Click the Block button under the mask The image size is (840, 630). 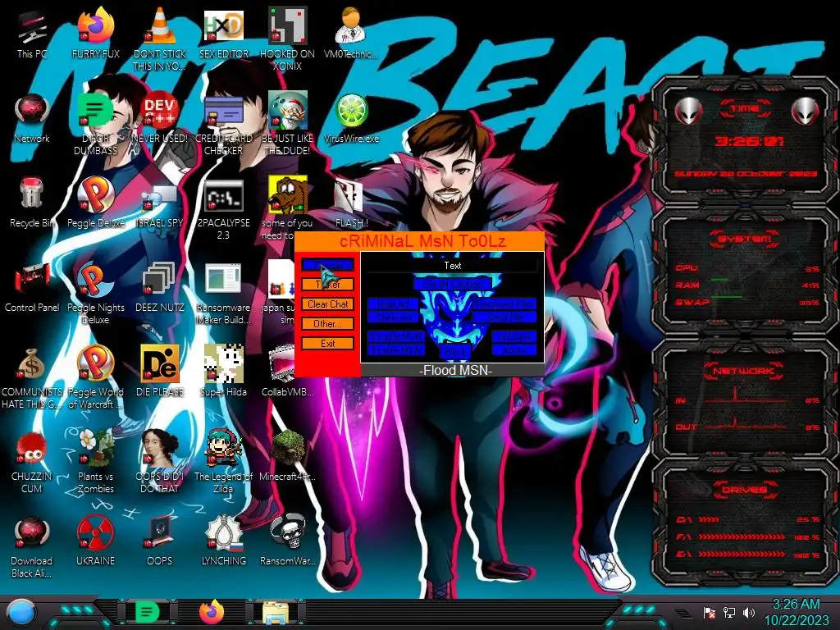click(x=455, y=351)
